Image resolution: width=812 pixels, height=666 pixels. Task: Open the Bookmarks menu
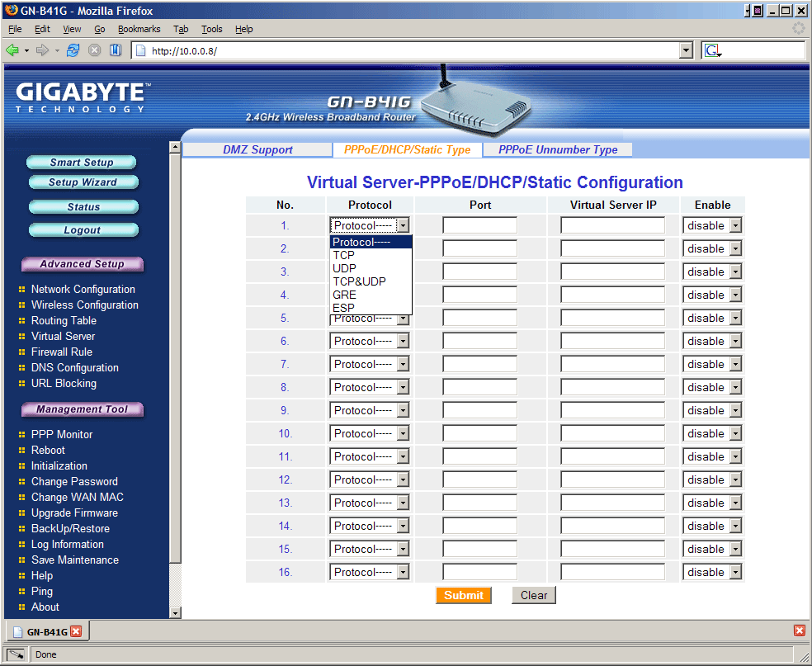[x=139, y=29]
